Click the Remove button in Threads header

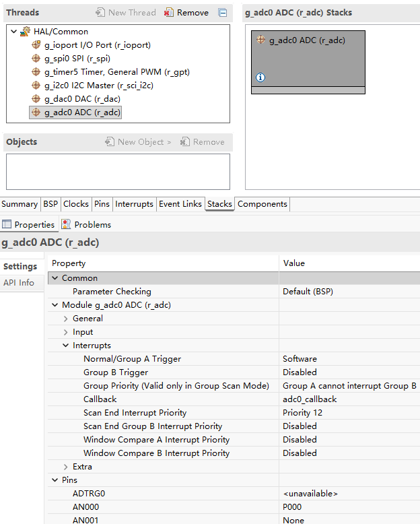(186, 13)
